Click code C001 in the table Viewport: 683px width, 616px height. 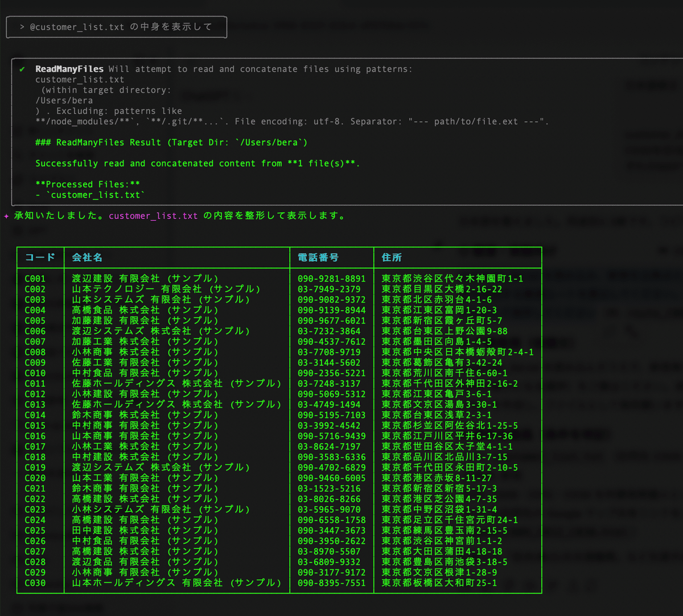(x=35, y=279)
